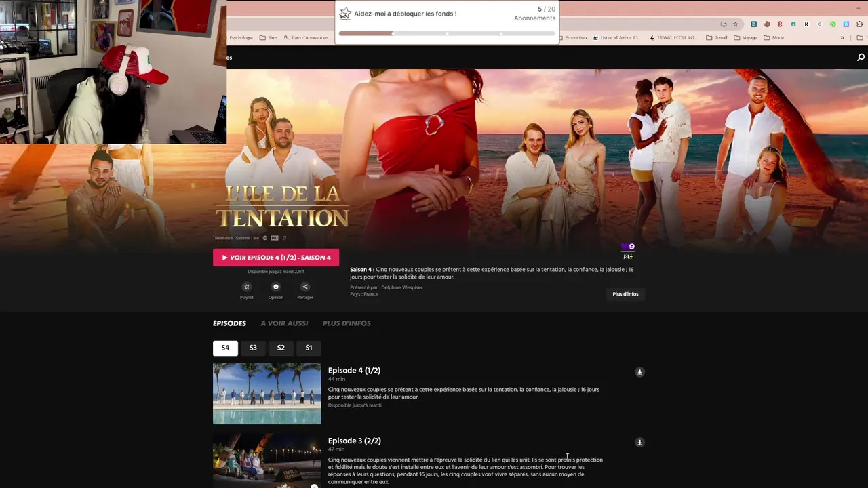Open Episode 3 (2/2) thumbnail
This screenshot has width=868, height=488.
click(x=267, y=461)
